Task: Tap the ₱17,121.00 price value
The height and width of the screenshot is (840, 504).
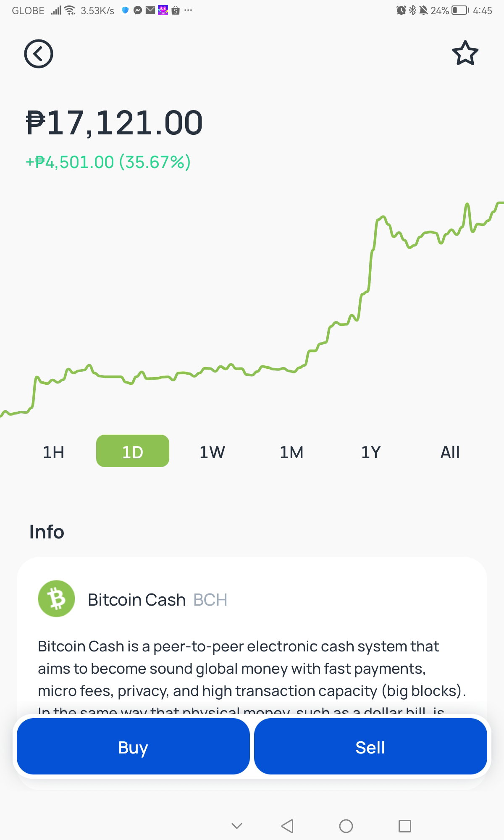Action: point(114,123)
